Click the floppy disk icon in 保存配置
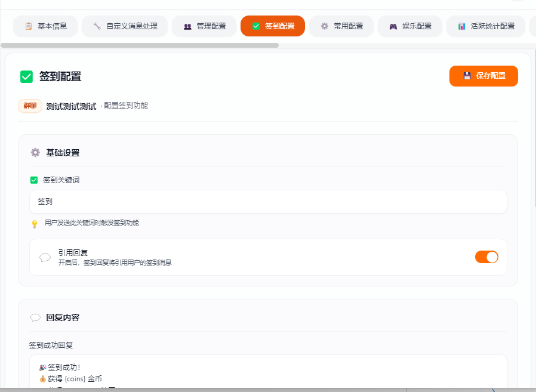This screenshot has height=392, width=536. pos(467,76)
